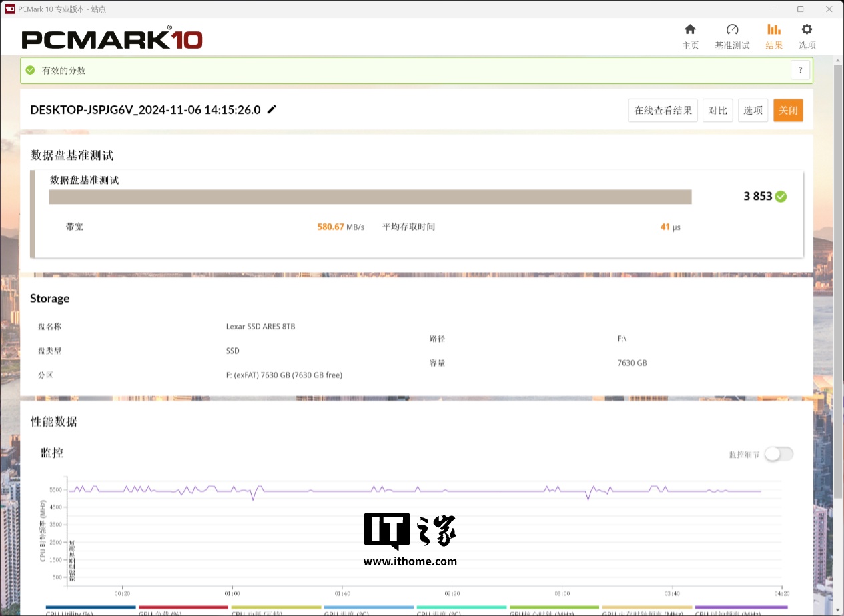
Task: Open the 选项 gear icon in top navigation
Action: coord(807,30)
